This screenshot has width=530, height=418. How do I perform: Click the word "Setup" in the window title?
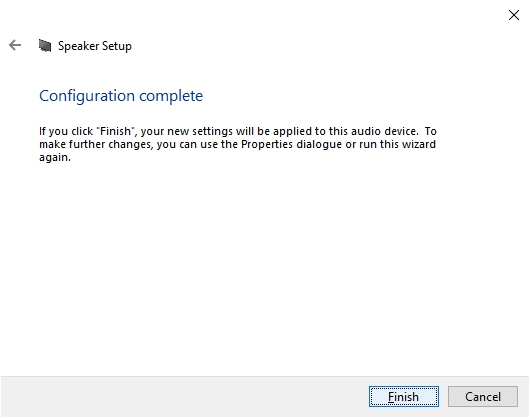[x=117, y=46]
